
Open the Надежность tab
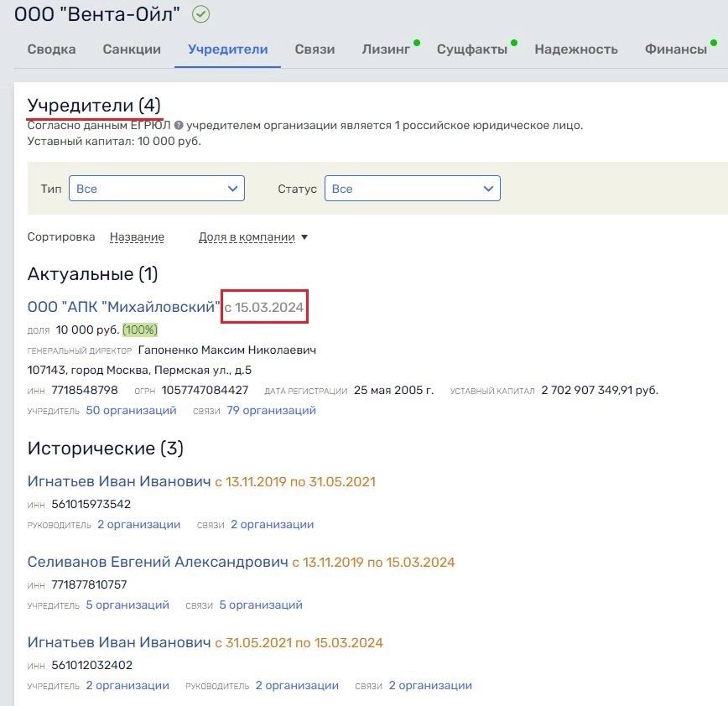576,49
